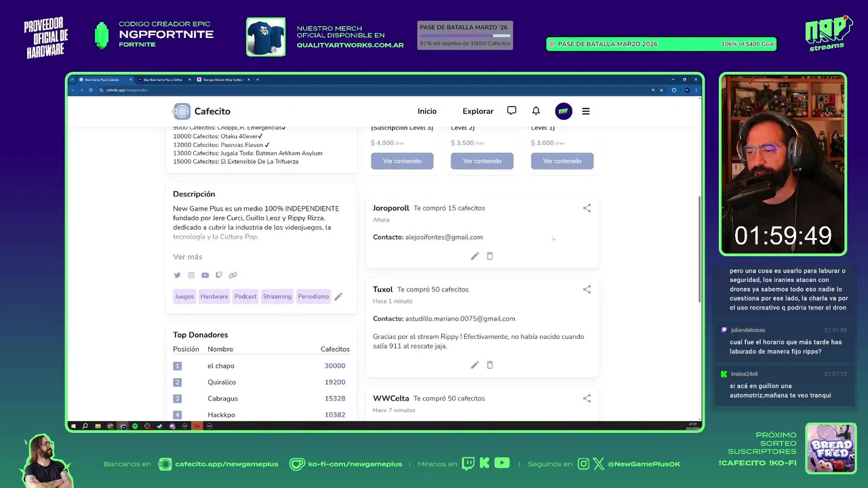Select the Streaming tag
Viewport: 868px width, 488px height.
click(277, 296)
